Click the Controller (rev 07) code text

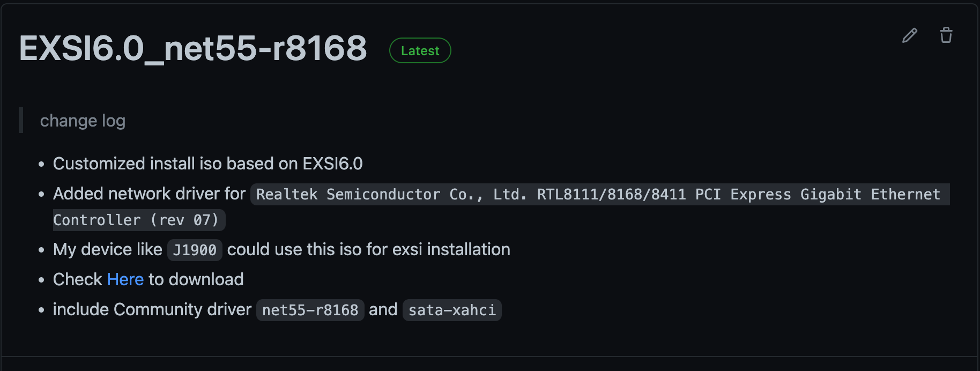coord(136,220)
